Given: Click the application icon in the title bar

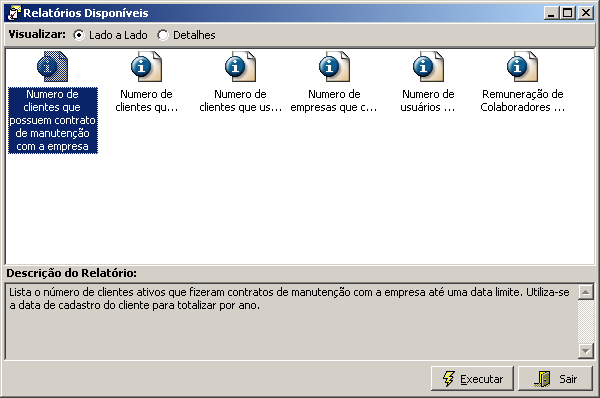Looking at the screenshot, I should click(14, 13).
